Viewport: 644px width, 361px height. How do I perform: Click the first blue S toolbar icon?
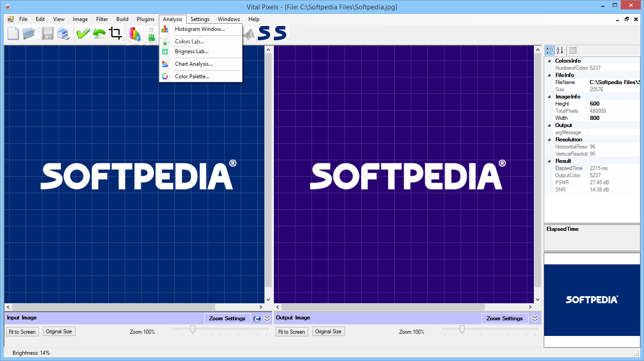[x=264, y=33]
